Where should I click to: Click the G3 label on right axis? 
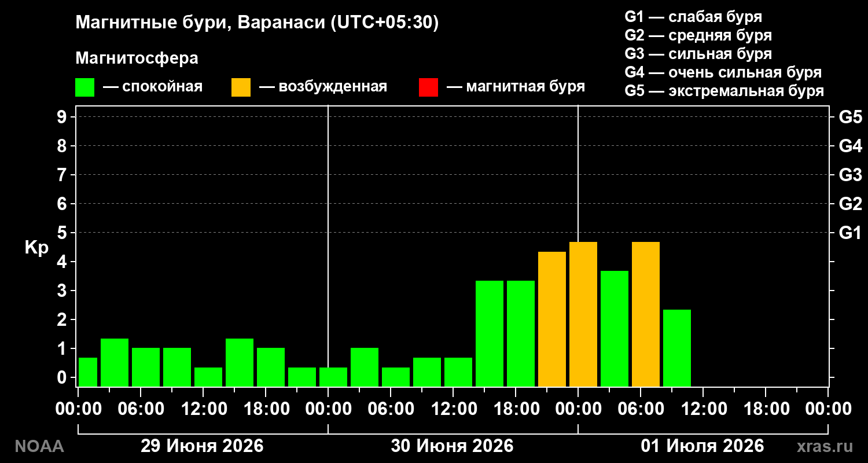(x=850, y=175)
